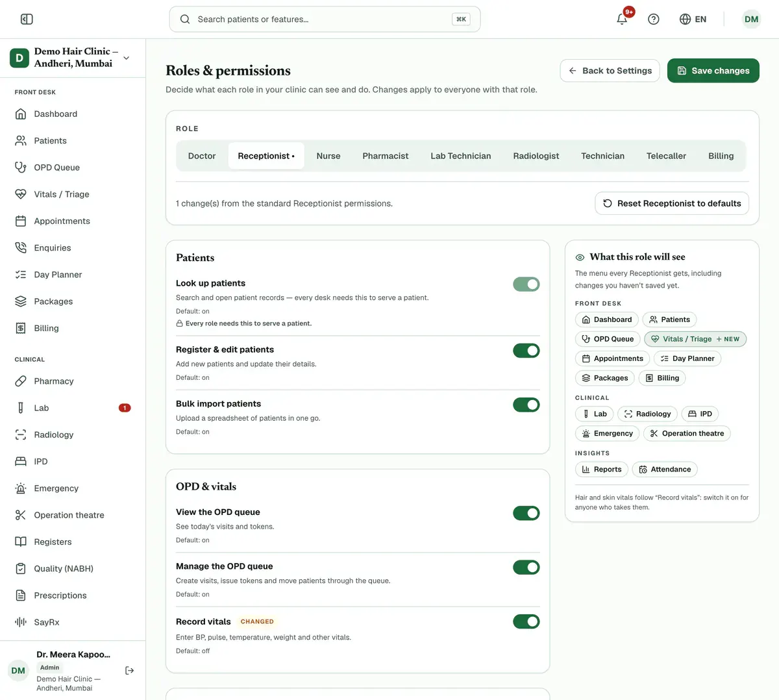Click the globe language icon
779x700 pixels.
pyautogui.click(x=685, y=19)
